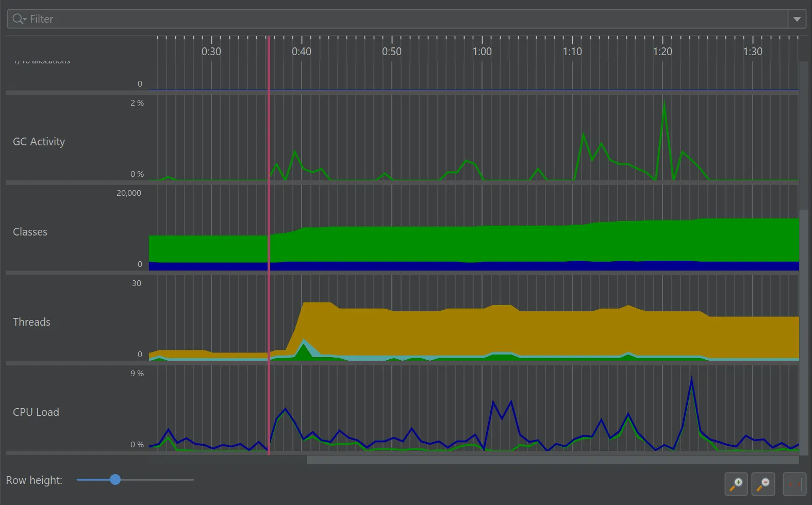Click the fit-to-window scale icon
The image size is (812, 505).
point(794,484)
